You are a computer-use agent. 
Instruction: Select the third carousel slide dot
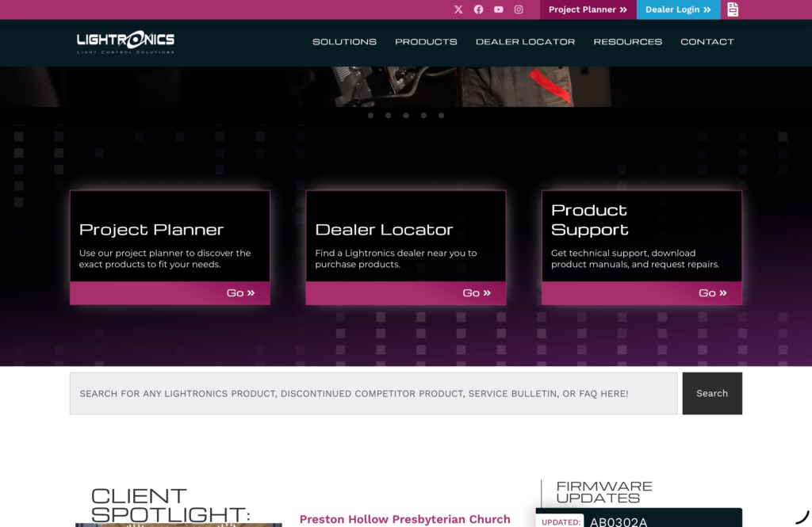(x=406, y=116)
